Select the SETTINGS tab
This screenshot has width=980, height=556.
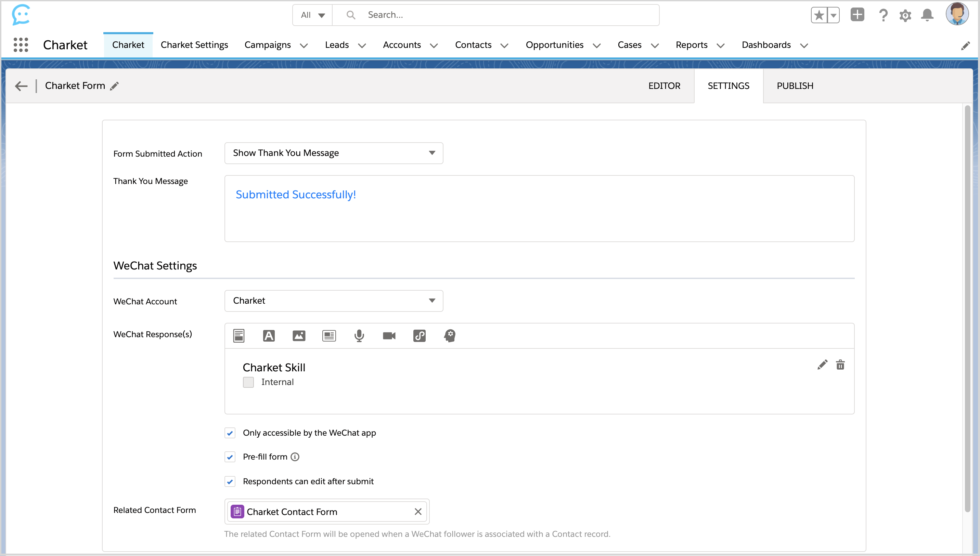click(728, 86)
